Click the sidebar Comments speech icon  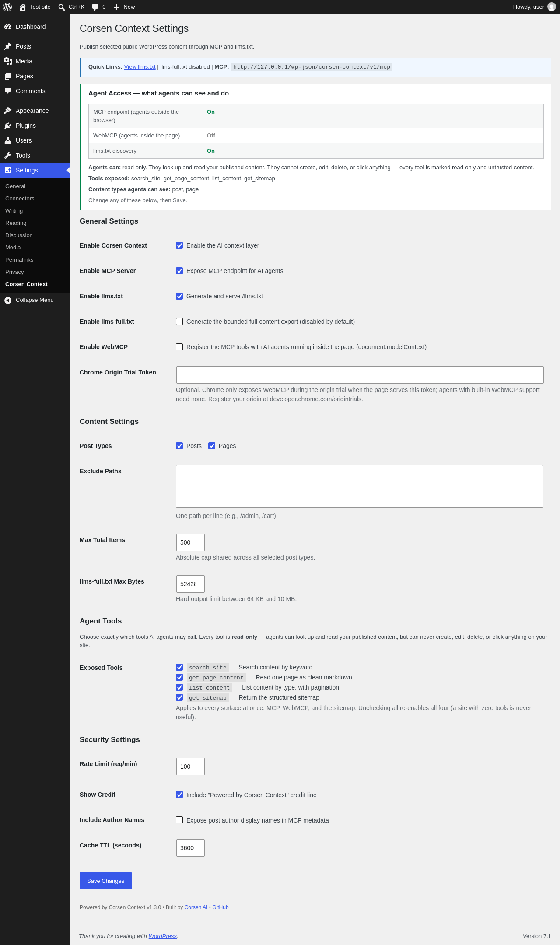click(8, 91)
